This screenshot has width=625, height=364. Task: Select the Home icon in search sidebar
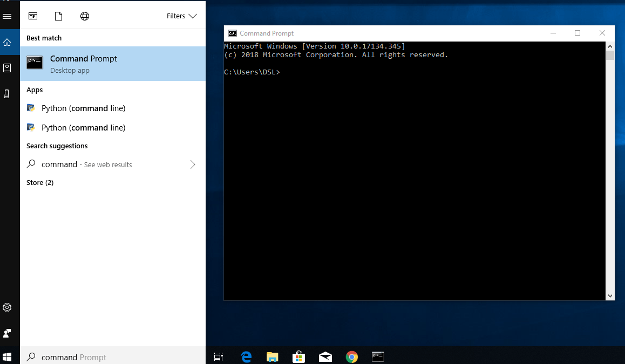tap(7, 42)
